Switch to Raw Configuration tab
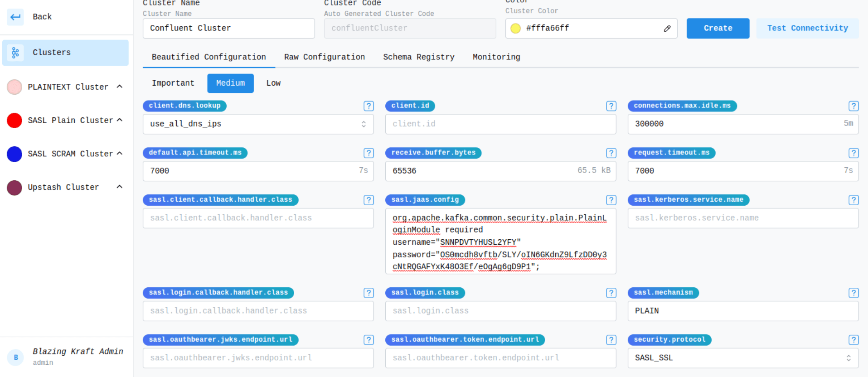Screen dimensions: 868x377 (325, 57)
